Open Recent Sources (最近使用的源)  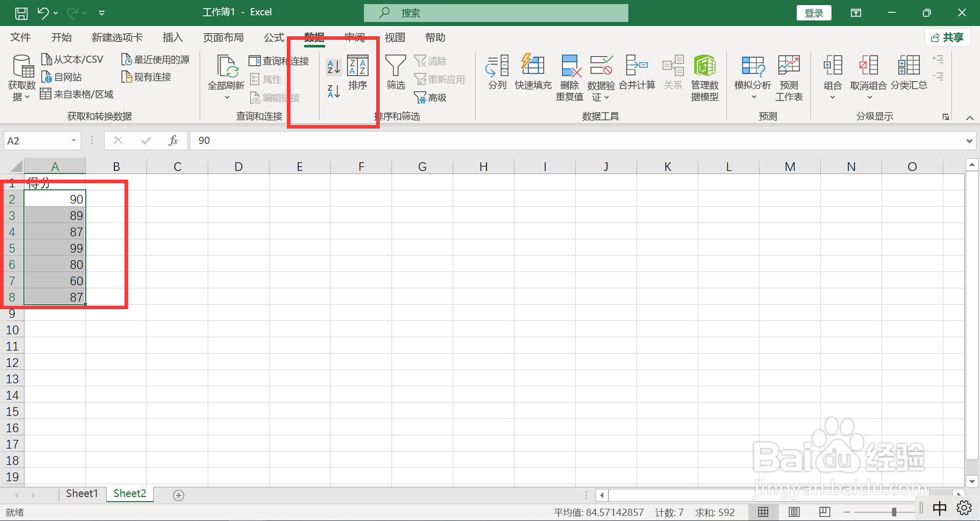click(x=155, y=60)
